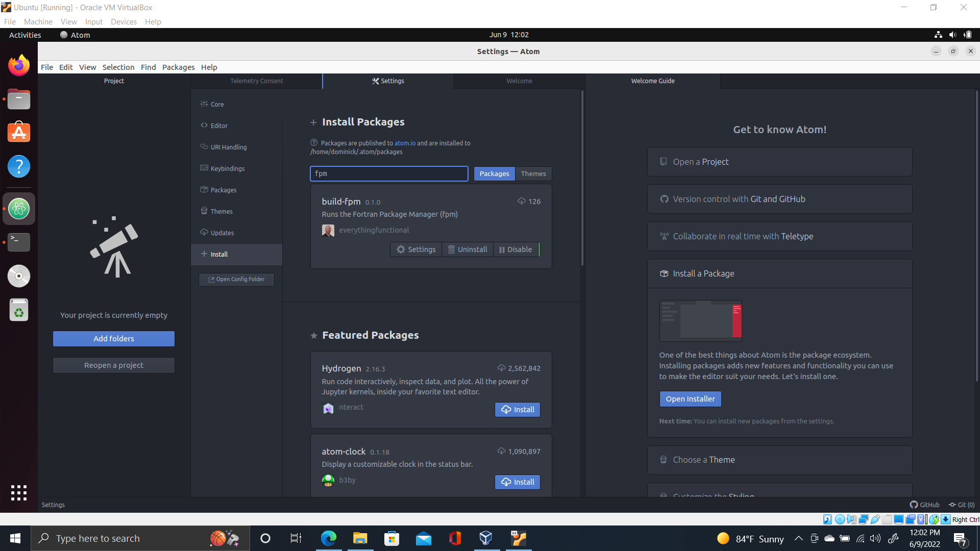Install the atom-clock package
Viewport: 980px width, 551px height.
tap(518, 482)
